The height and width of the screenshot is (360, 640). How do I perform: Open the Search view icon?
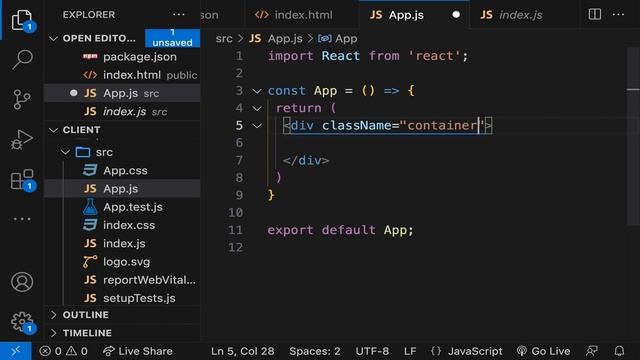[x=22, y=59]
